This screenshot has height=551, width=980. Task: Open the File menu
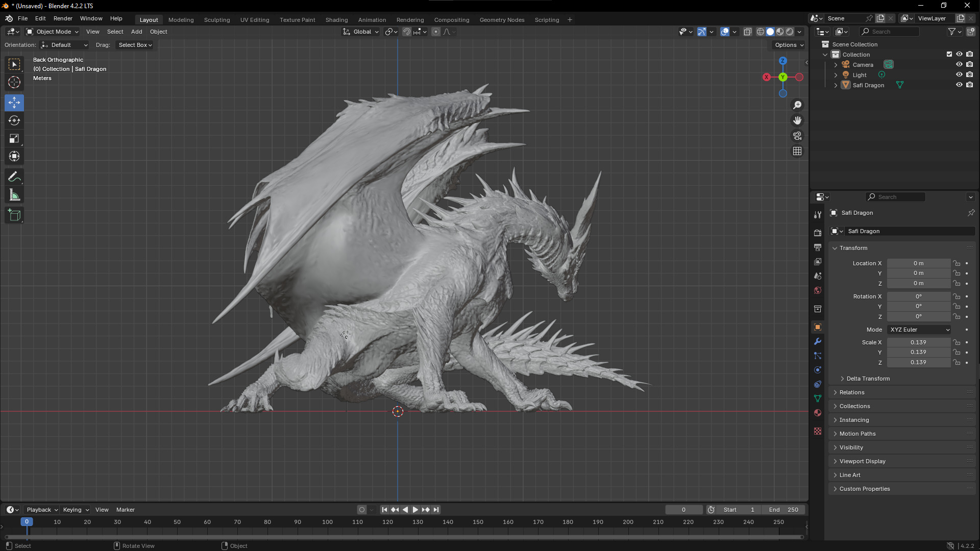[x=22, y=18]
